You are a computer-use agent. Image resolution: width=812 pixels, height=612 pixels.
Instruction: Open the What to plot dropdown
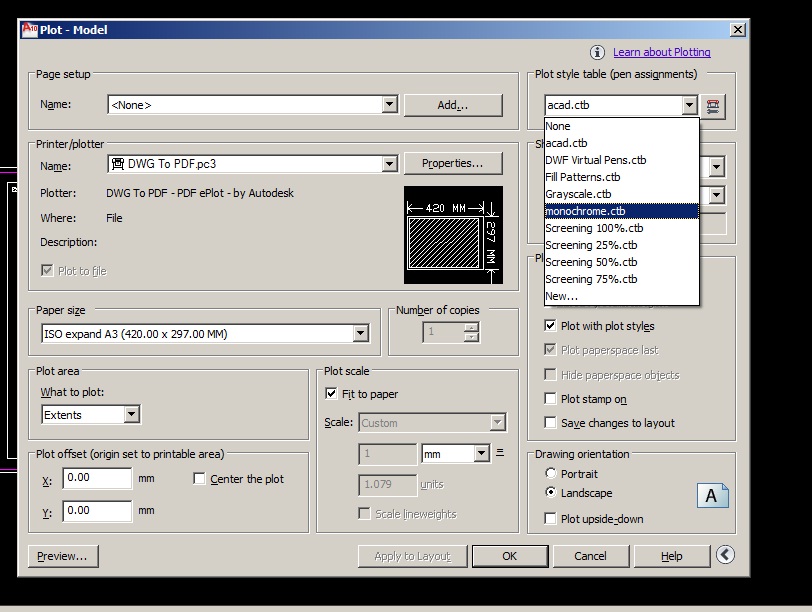[x=132, y=414]
